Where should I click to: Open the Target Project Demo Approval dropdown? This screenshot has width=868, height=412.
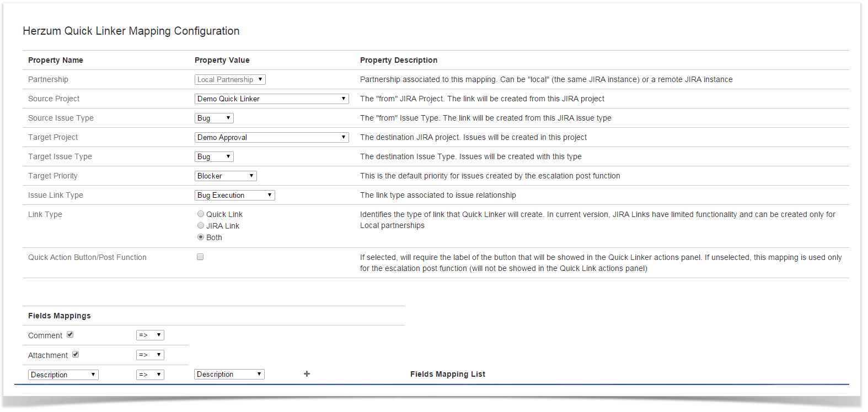point(271,137)
